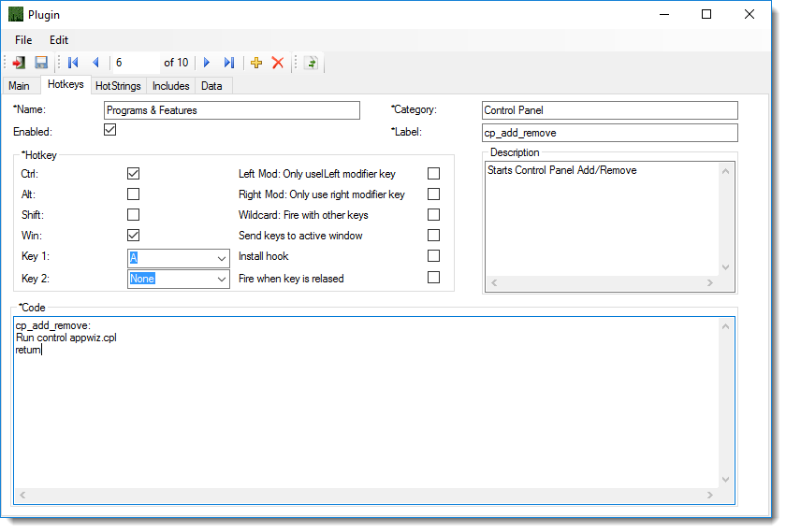The width and height of the screenshot is (786, 532).
Task: Open the Key 1 dropdown
Action: pyautogui.click(x=221, y=258)
